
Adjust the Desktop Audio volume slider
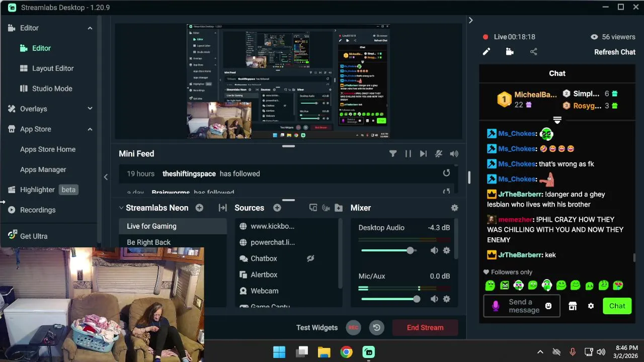[390, 250]
